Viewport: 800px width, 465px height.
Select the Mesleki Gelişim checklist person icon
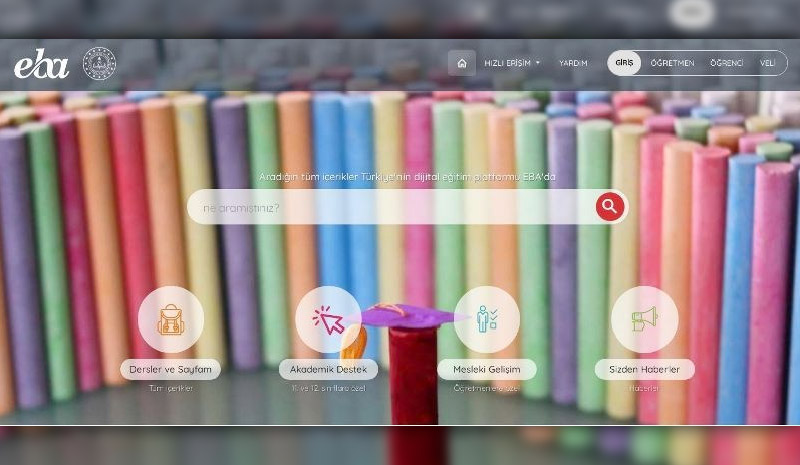486,319
